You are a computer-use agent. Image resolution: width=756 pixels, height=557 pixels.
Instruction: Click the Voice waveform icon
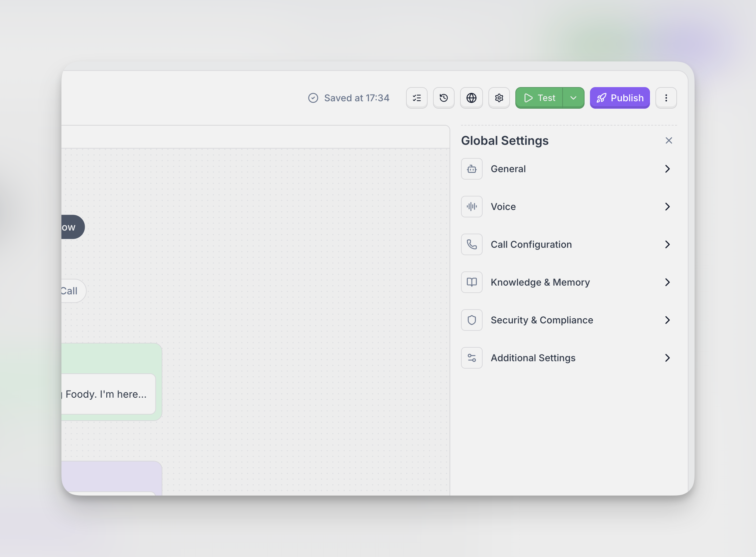471,207
